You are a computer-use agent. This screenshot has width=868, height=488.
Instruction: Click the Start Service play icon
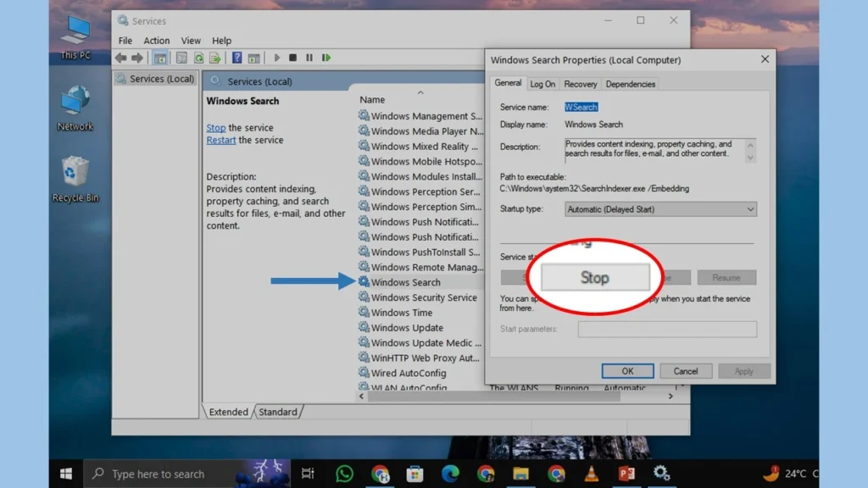pyautogui.click(x=277, y=58)
